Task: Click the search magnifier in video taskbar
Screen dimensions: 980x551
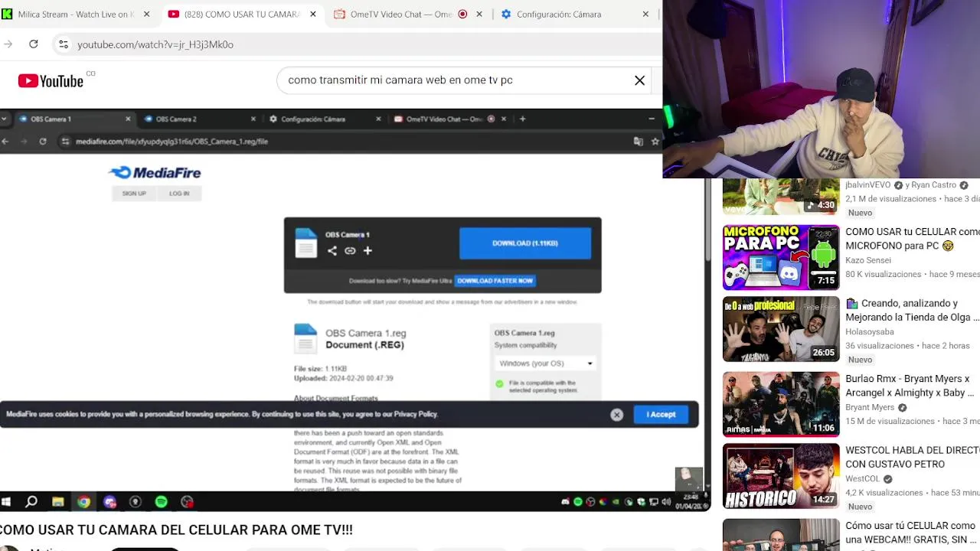Action: (x=31, y=502)
